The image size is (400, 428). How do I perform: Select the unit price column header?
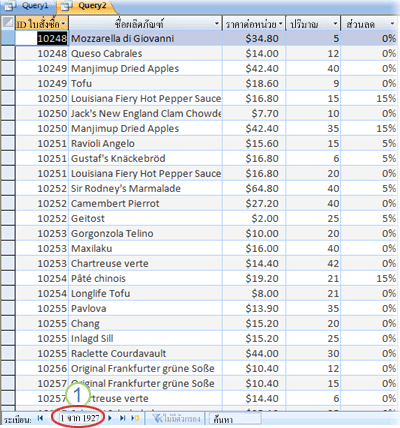[x=254, y=24]
